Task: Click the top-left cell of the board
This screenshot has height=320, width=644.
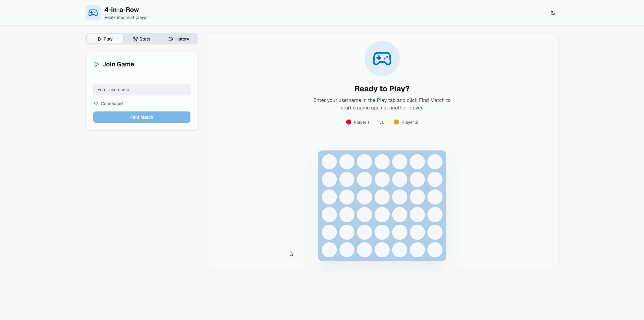Action: pos(329,162)
